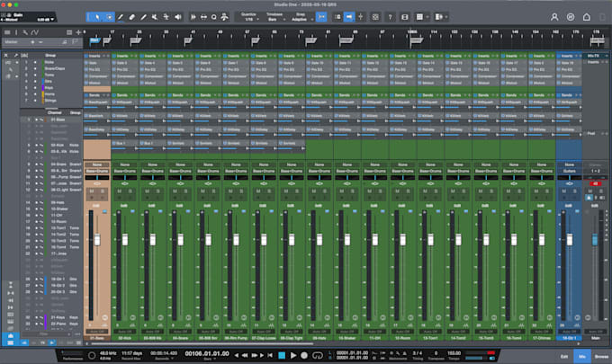Viewport: 612px width, 364px height.
Task: Open input selector None on 01-Bass channel
Action: [97, 164]
